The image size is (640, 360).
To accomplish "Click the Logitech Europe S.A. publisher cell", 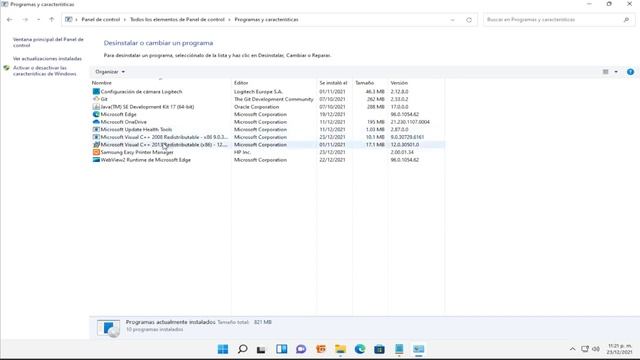I will 258,91.
